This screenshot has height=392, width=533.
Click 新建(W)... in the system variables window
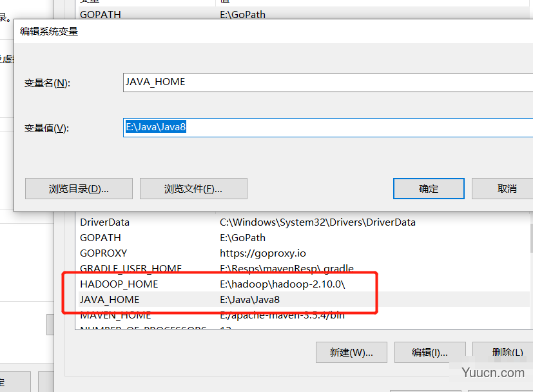[351, 352]
